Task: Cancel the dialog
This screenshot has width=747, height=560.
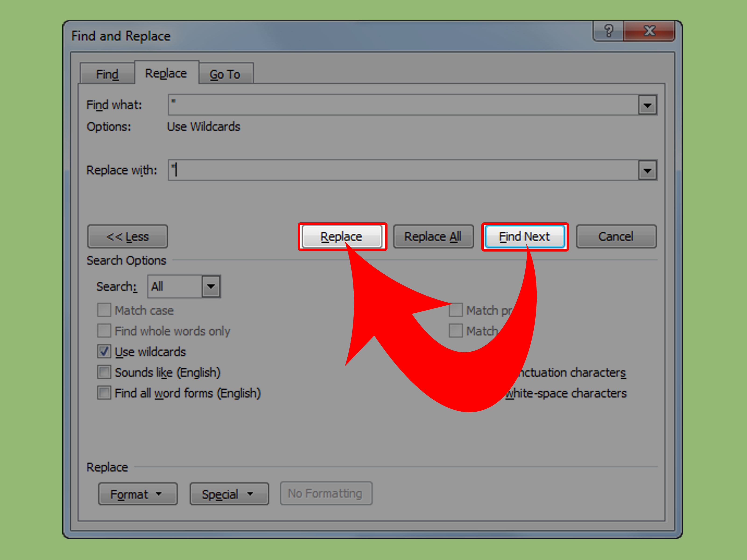Action: coord(616,237)
